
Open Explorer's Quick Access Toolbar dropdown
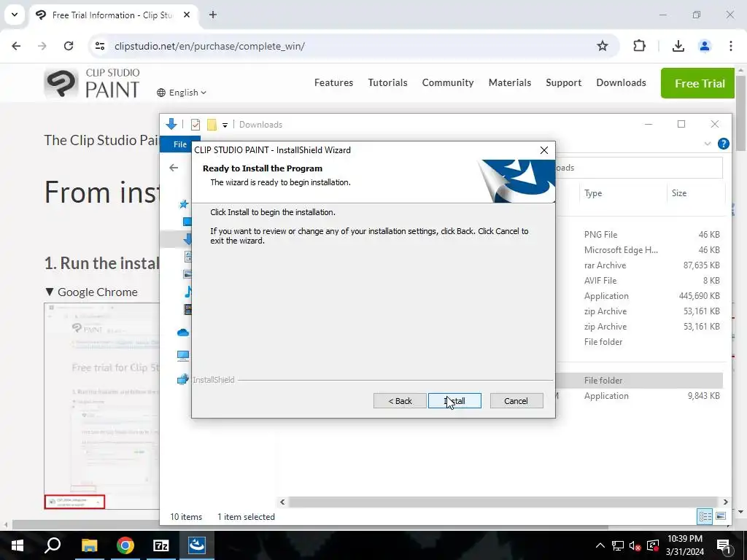coord(225,125)
